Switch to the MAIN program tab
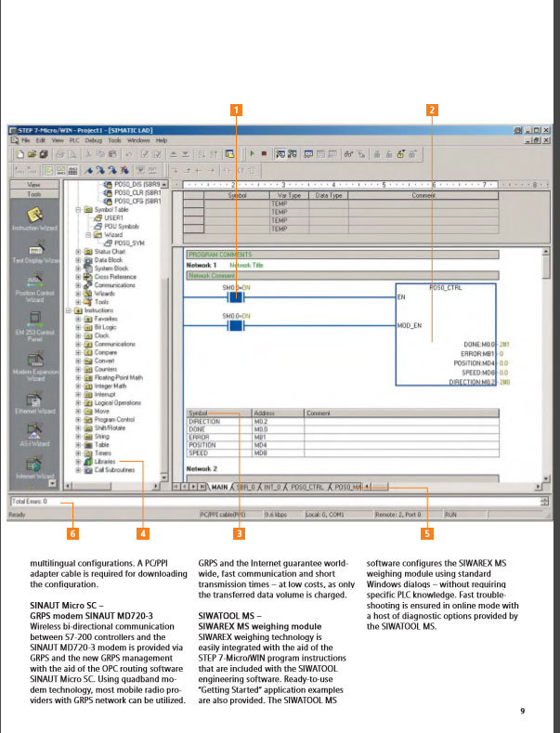This screenshot has width=560, height=733. tap(219, 487)
